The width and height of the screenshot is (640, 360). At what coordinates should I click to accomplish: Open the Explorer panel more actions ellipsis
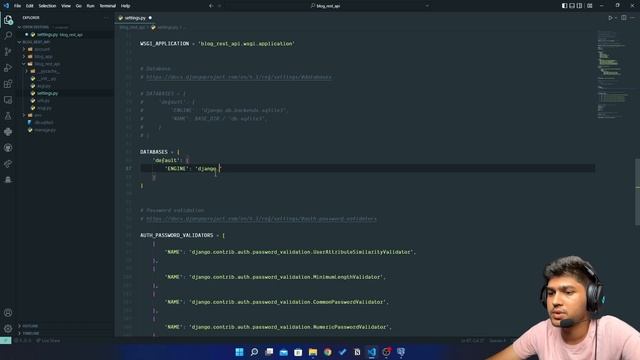[x=107, y=18]
